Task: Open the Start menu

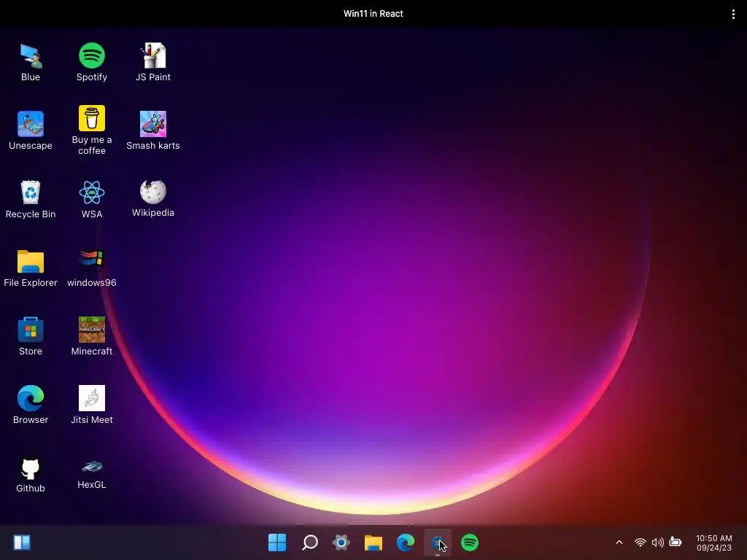Action: [277, 542]
